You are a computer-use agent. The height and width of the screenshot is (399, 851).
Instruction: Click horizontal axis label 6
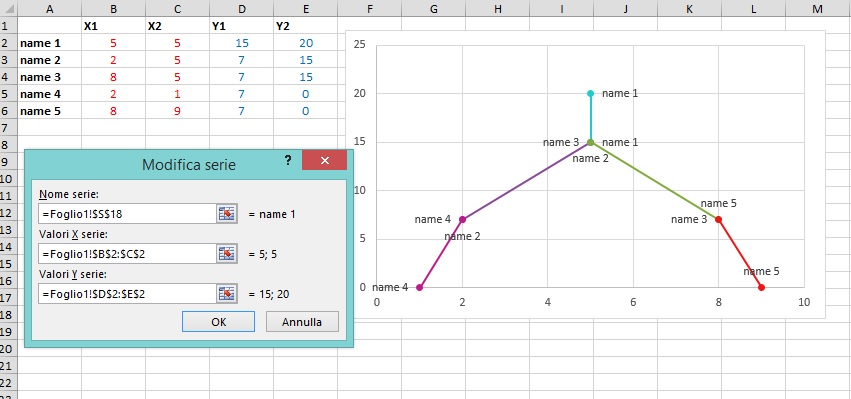(x=633, y=302)
